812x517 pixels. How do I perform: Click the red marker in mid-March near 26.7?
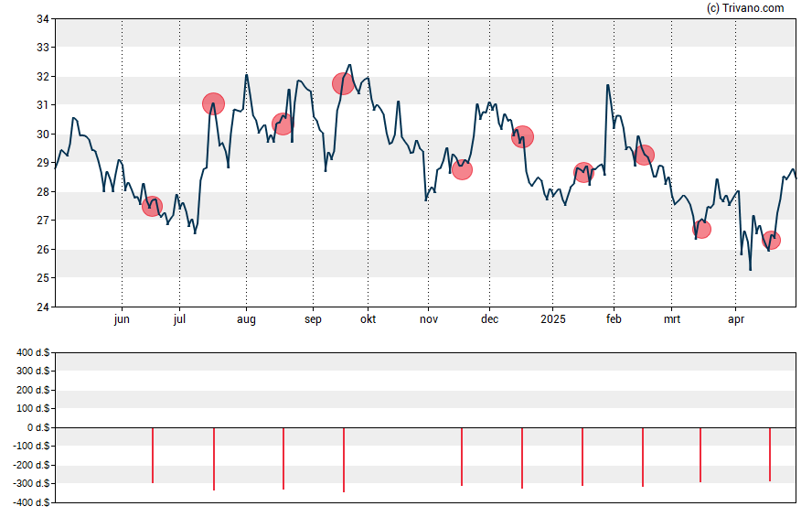[x=701, y=229]
